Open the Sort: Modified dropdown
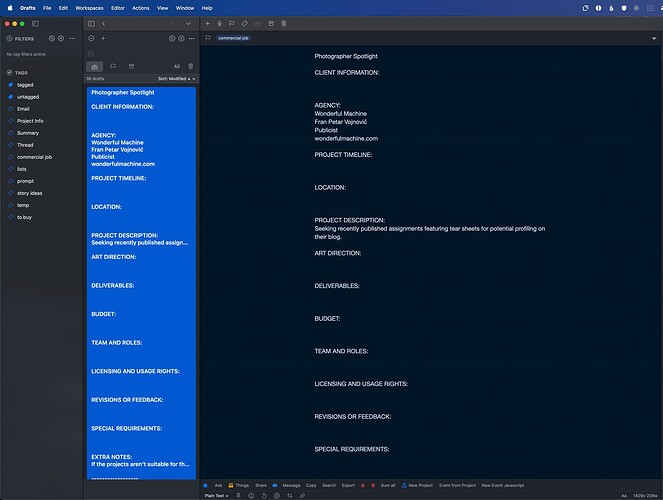The height and width of the screenshot is (500, 663). tap(177, 79)
